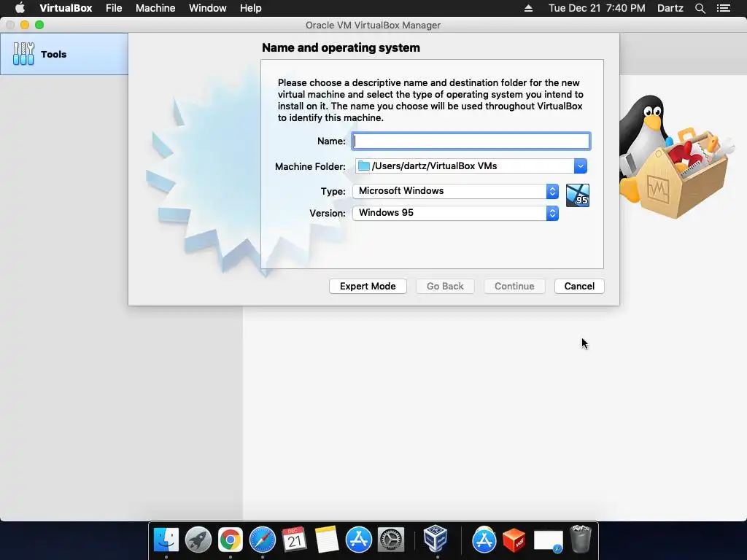The width and height of the screenshot is (747, 560).
Task: Cancel the new VM wizard
Action: (x=579, y=286)
